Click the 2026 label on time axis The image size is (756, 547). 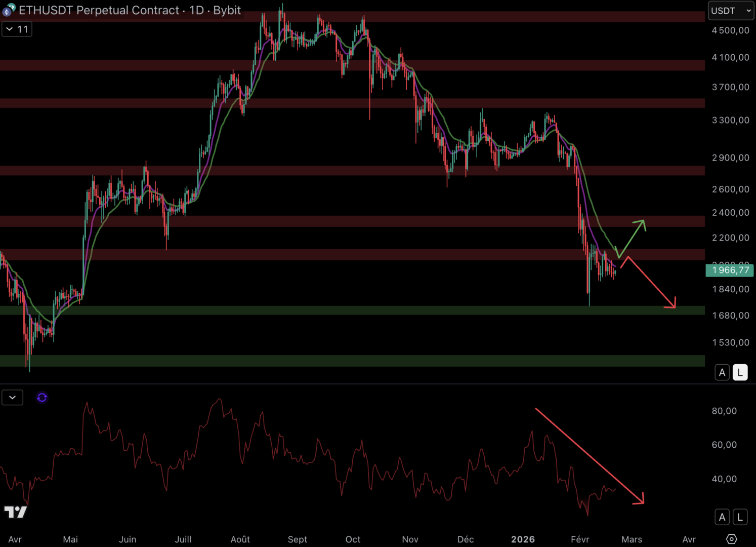pos(523,539)
